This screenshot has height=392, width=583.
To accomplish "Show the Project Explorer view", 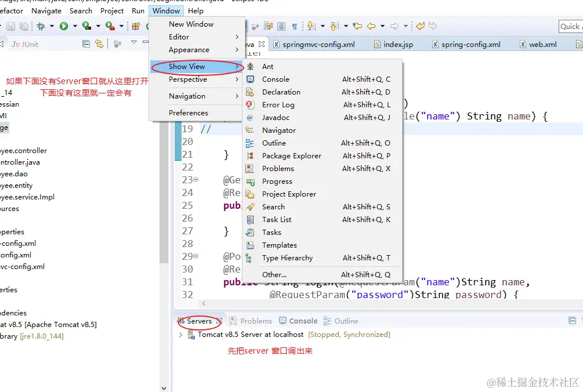I will click(323, 194).
